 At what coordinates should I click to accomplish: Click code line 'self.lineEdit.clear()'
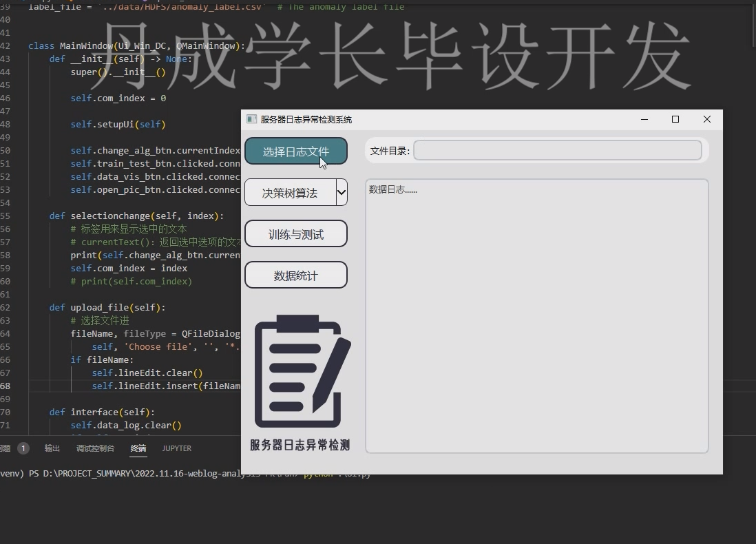147,373
